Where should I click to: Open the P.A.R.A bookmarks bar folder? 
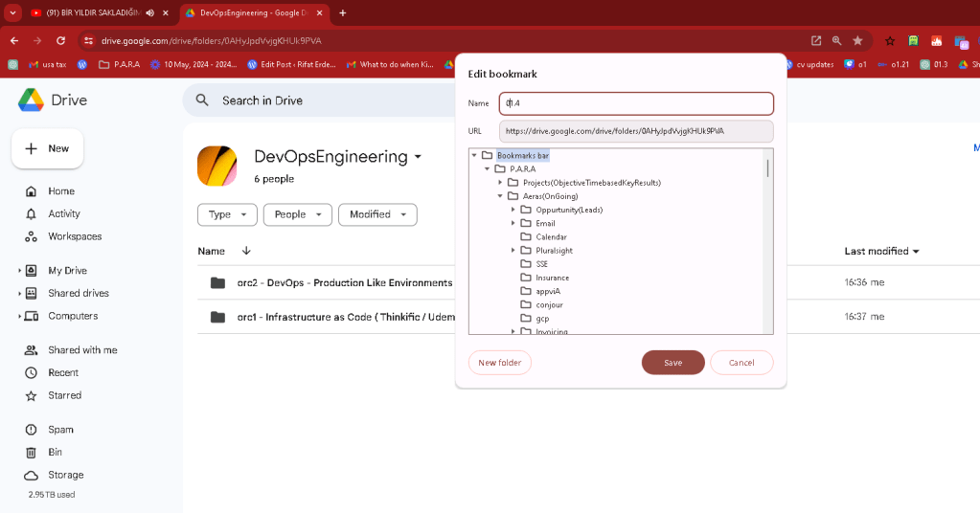pos(120,64)
